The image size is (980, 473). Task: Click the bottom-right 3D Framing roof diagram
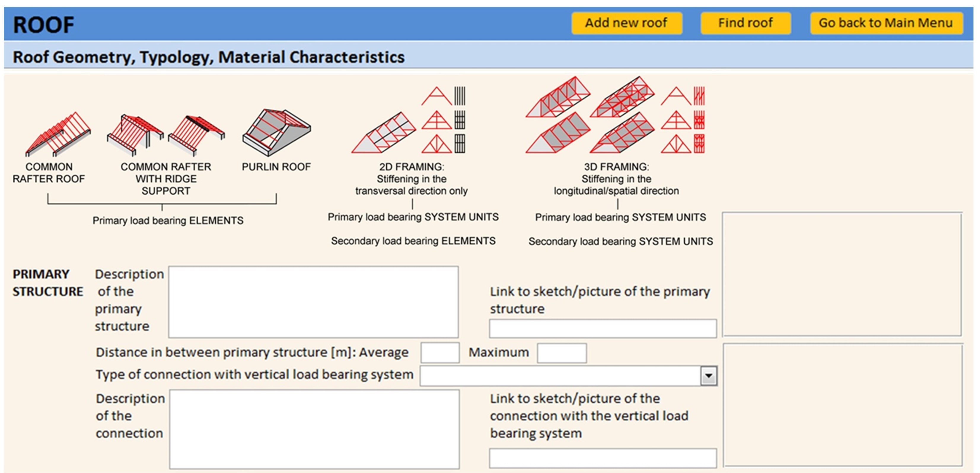point(622,133)
